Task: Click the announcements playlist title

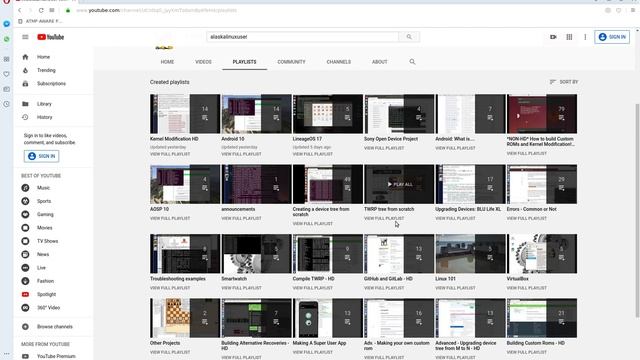Action: [x=238, y=209]
